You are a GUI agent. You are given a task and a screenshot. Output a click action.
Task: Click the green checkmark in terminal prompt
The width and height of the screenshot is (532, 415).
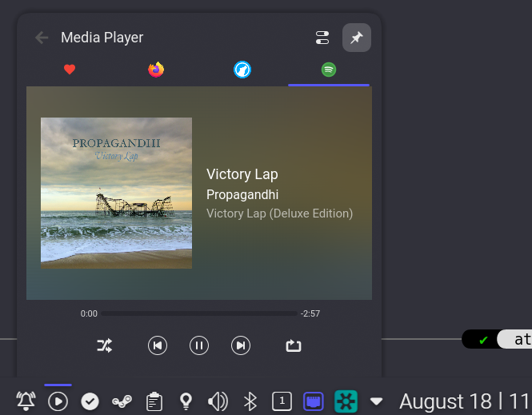pyautogui.click(x=483, y=340)
